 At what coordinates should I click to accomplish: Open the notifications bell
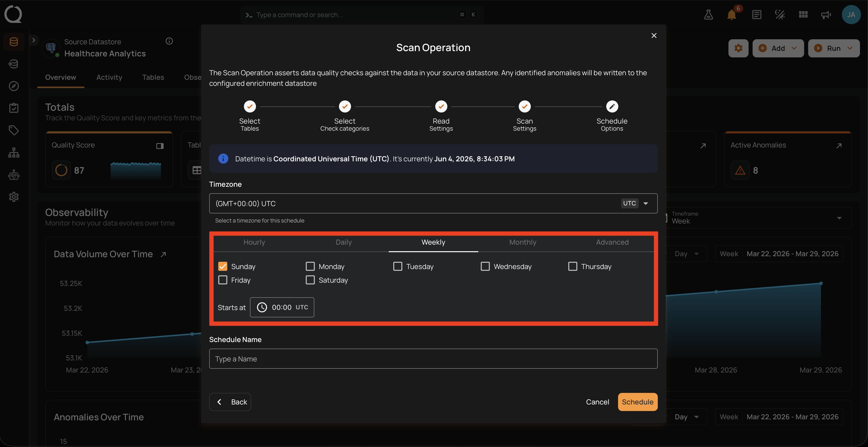pyautogui.click(x=731, y=15)
